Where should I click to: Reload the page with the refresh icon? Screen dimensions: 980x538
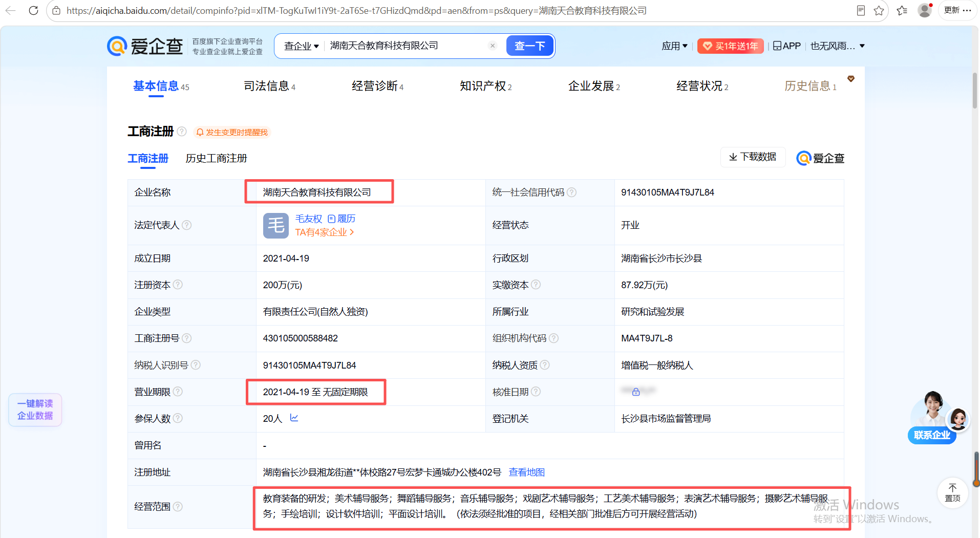[33, 10]
